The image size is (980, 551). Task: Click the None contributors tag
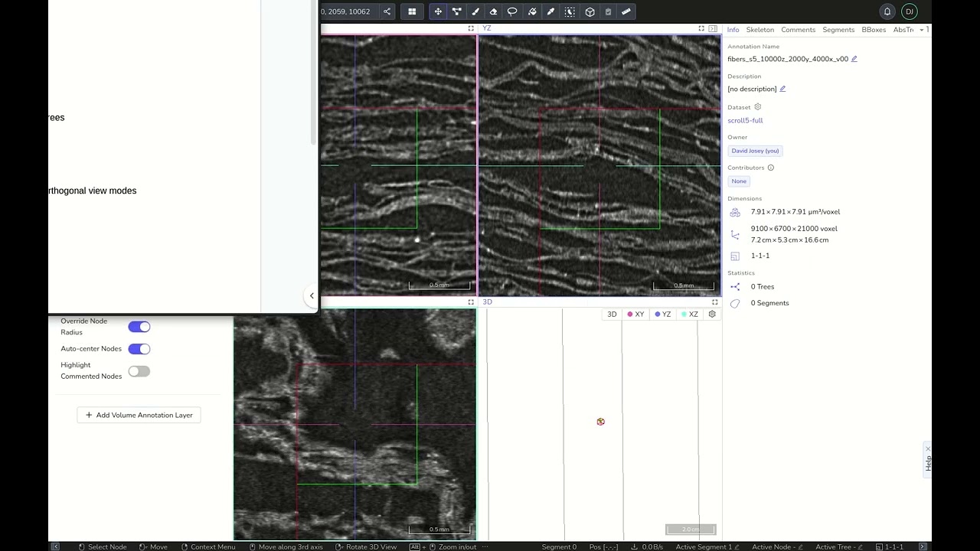pyautogui.click(x=739, y=181)
